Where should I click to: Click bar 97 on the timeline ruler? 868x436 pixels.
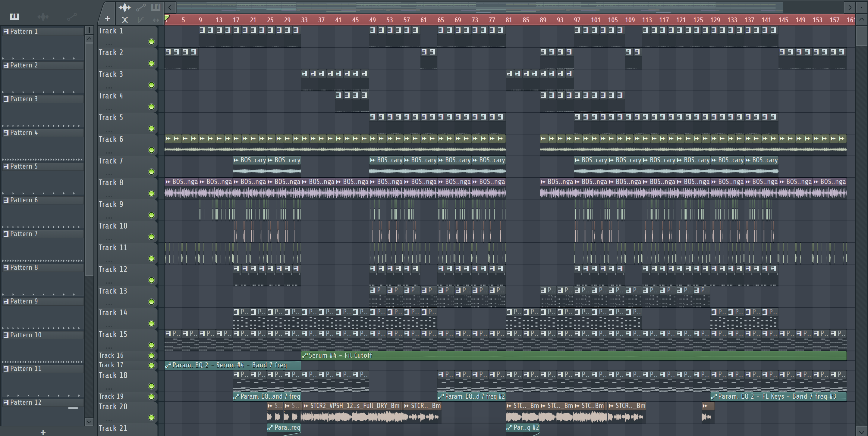(x=577, y=20)
